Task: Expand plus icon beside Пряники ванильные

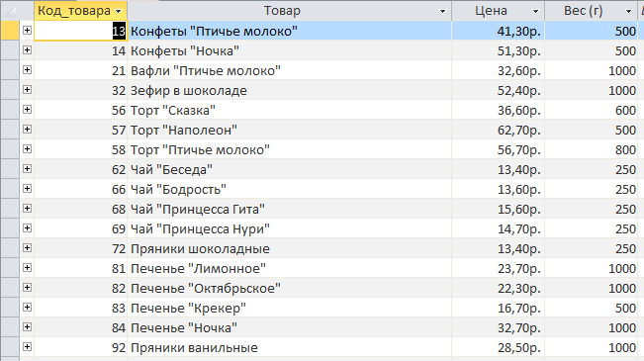Action: click(x=27, y=346)
